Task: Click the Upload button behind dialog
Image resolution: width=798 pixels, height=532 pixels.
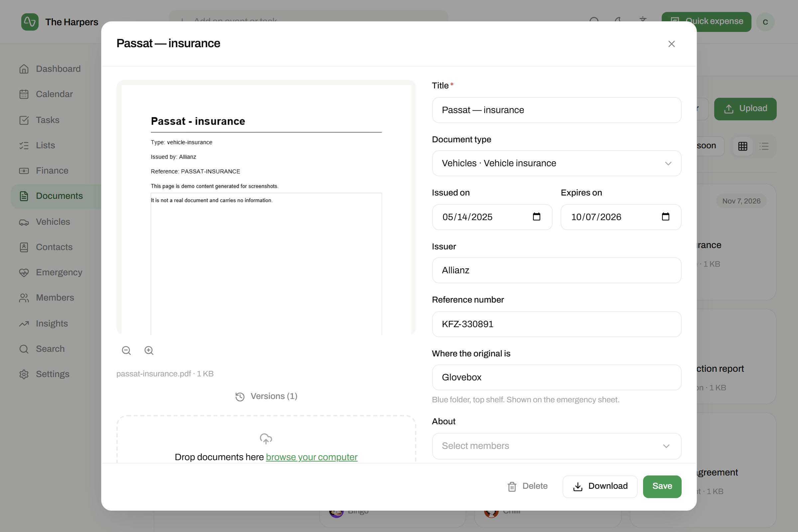Action: tap(745, 109)
